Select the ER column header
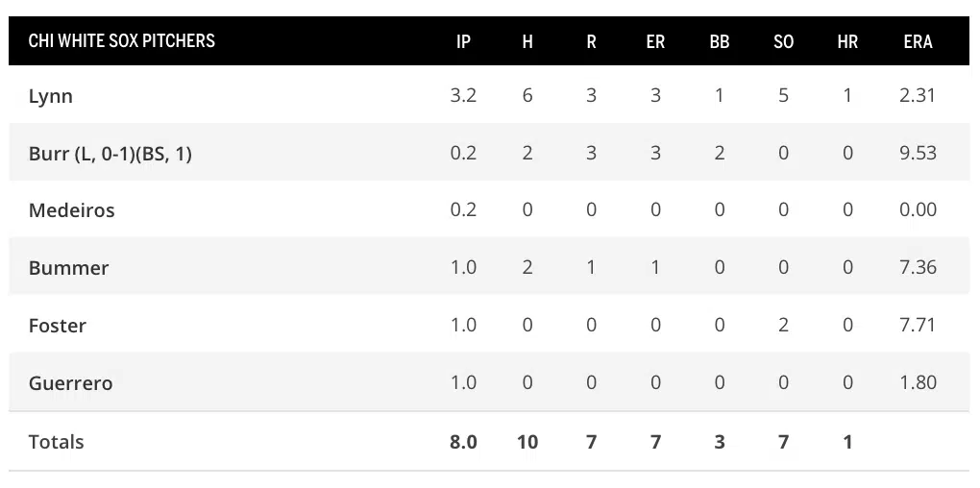 655,41
